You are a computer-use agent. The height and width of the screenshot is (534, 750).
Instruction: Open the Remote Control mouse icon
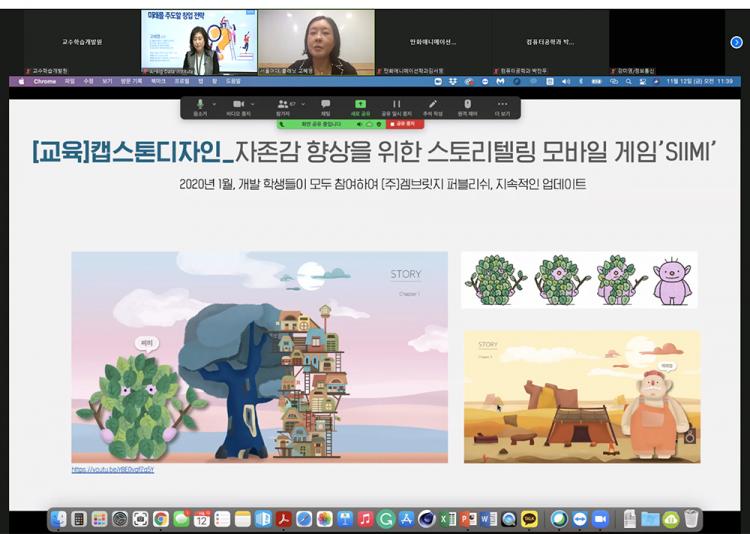coord(467,104)
